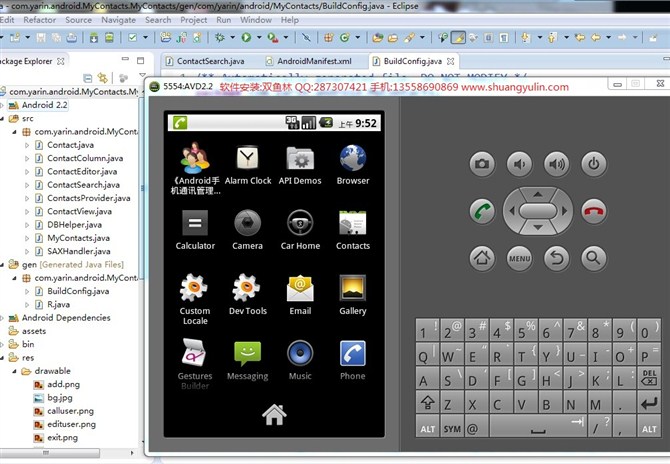Expand ContactEditor.java tree node

(27, 172)
